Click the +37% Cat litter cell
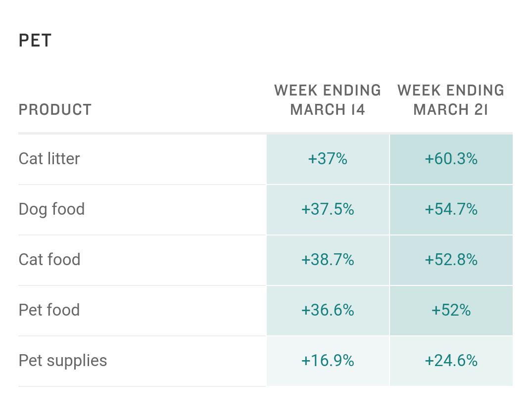The width and height of the screenshot is (532, 420). [328, 159]
